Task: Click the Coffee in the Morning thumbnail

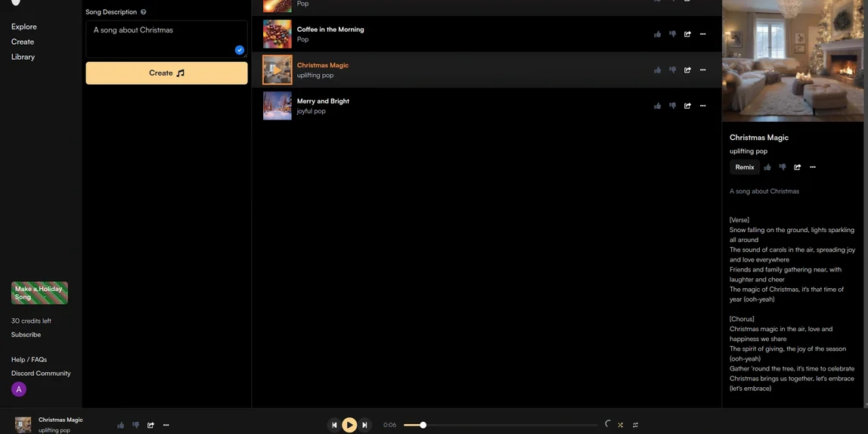Action: pos(277,34)
